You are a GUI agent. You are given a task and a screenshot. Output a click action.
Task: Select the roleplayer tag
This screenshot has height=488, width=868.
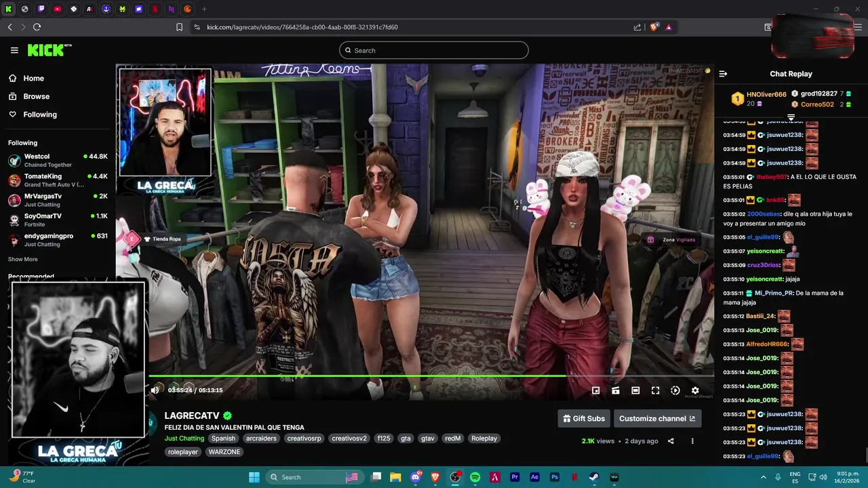[183, 452]
